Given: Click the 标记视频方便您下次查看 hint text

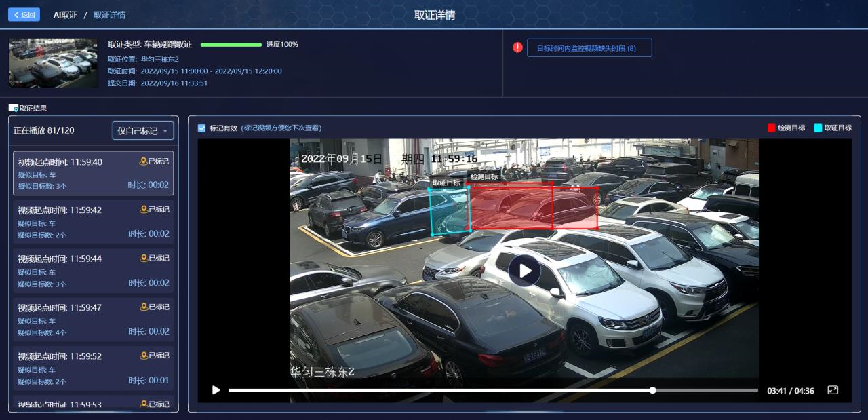Looking at the screenshot, I should (x=281, y=128).
